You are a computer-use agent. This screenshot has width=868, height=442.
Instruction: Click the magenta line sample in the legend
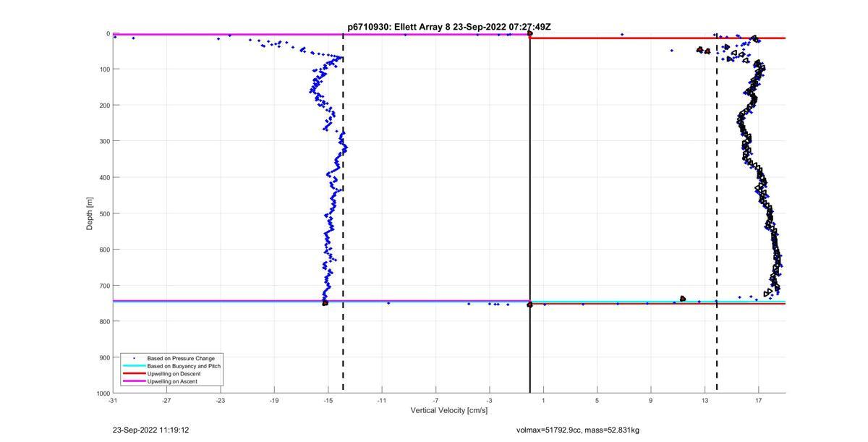[x=133, y=381]
